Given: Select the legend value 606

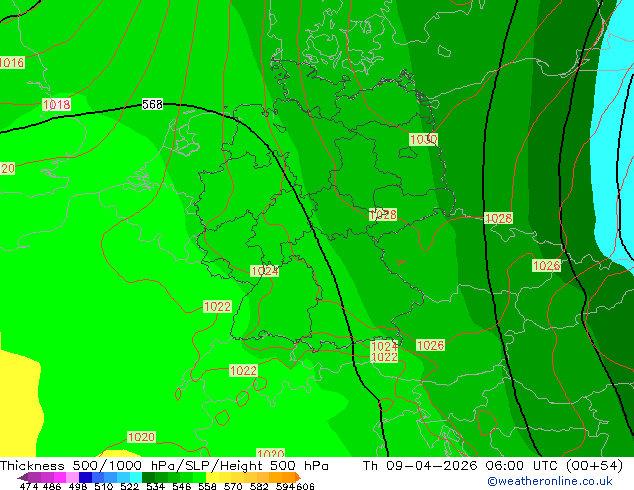Looking at the screenshot, I should coord(304,486).
